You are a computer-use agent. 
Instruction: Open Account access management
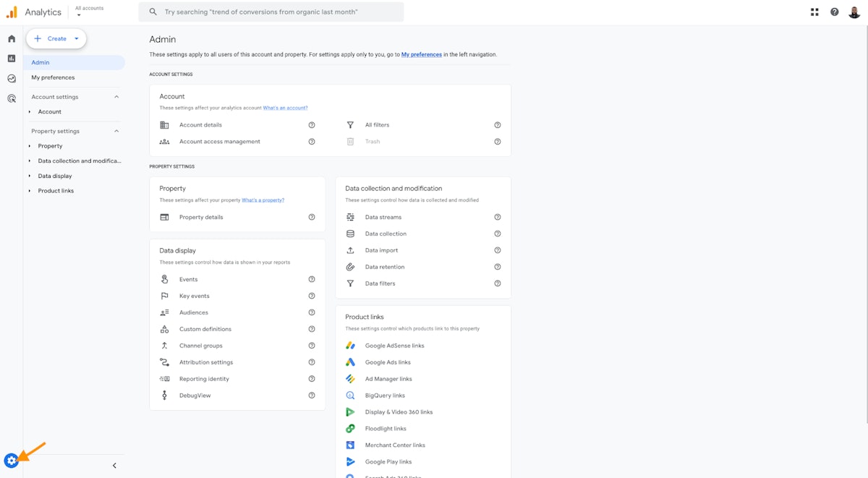click(x=220, y=142)
